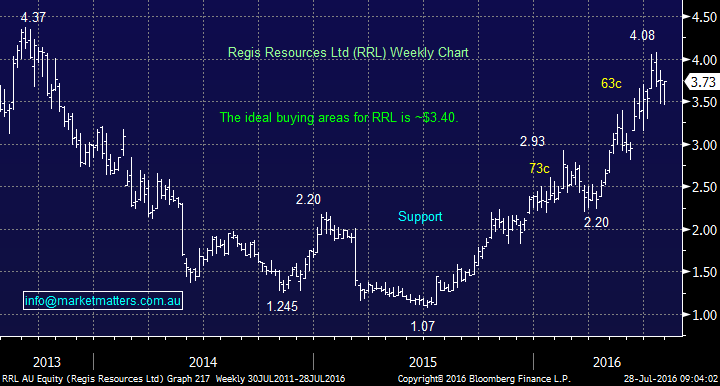Click the 4.00 y-axis value
The width and height of the screenshot is (720, 386).
click(704, 60)
